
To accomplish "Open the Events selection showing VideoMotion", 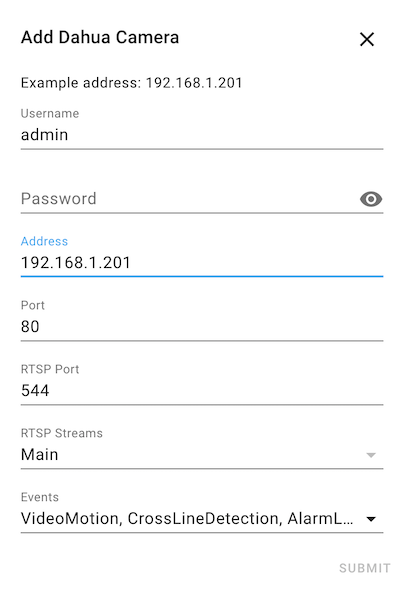I will tap(202, 512).
